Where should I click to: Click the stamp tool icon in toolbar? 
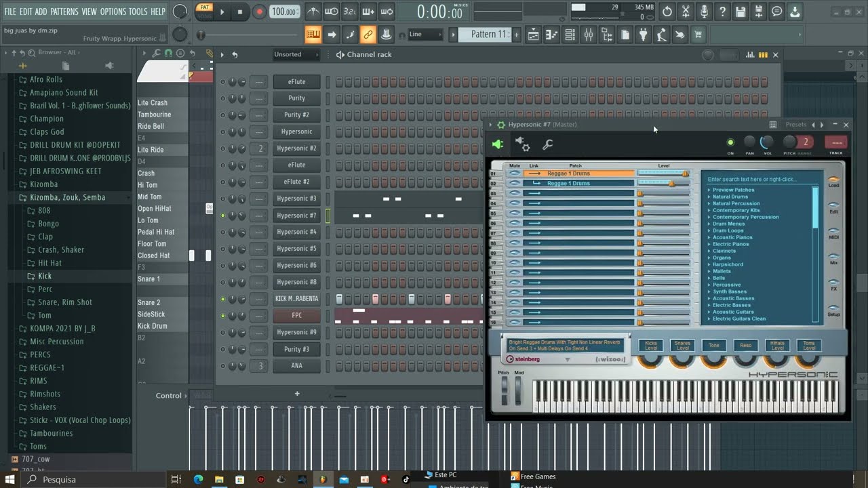click(x=386, y=35)
